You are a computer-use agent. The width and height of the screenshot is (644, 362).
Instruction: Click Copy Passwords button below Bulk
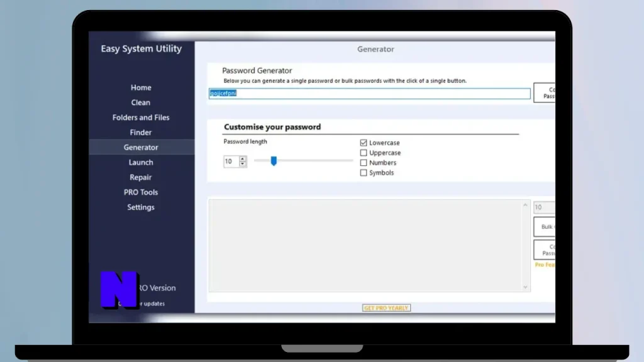coord(545,250)
